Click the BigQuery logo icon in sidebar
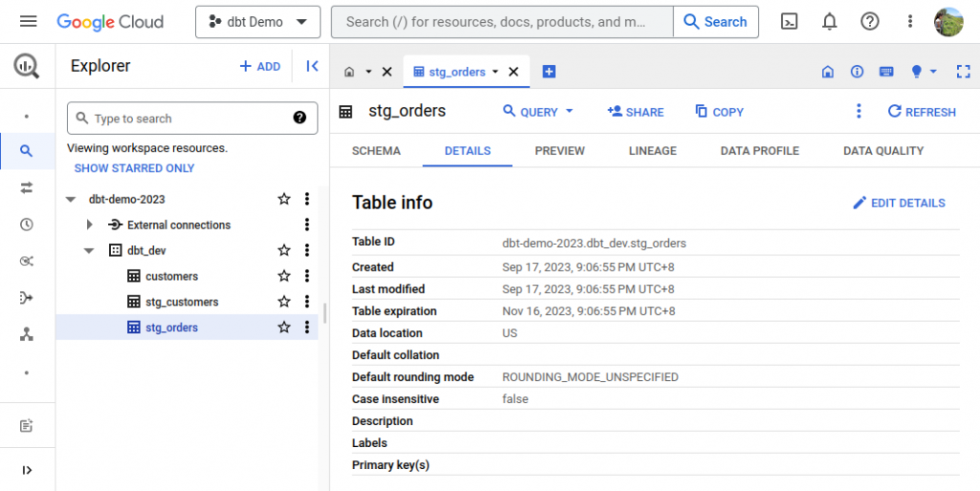980x491 pixels. click(x=26, y=66)
